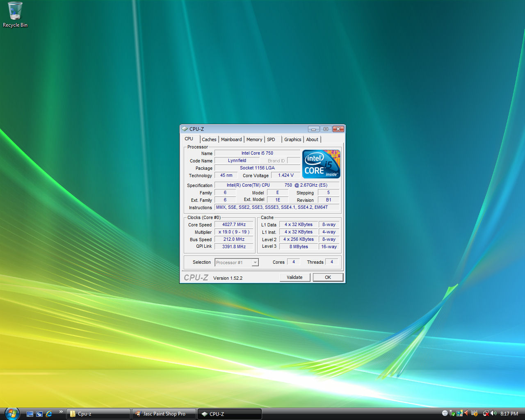The image size is (525, 420).
Task: Click the Package value 'Socket 1156 LGA'
Action: pos(257,168)
